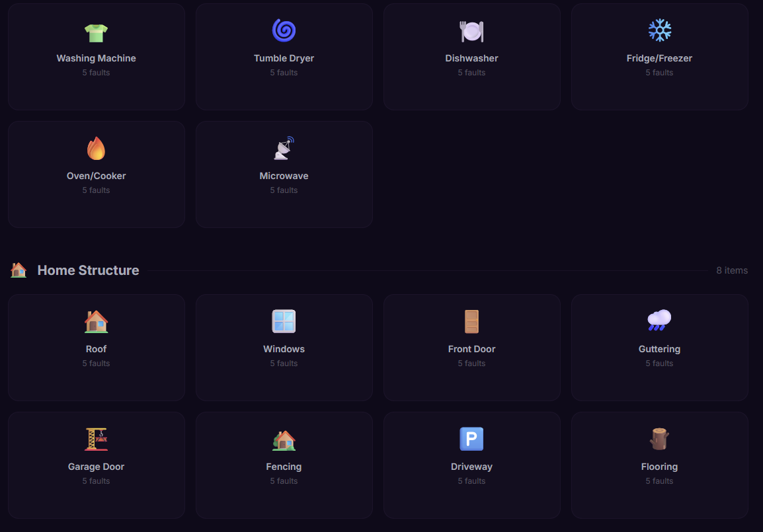Click the window pane Windows icon

tap(284, 321)
